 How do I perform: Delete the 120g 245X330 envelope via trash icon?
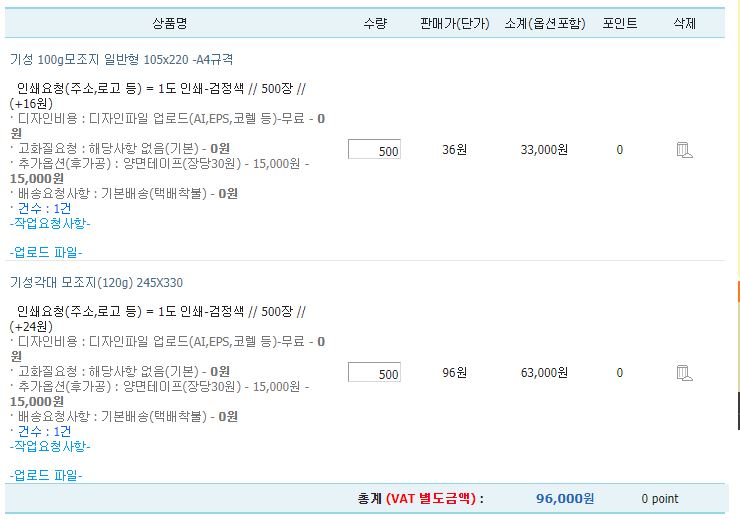[x=684, y=373]
